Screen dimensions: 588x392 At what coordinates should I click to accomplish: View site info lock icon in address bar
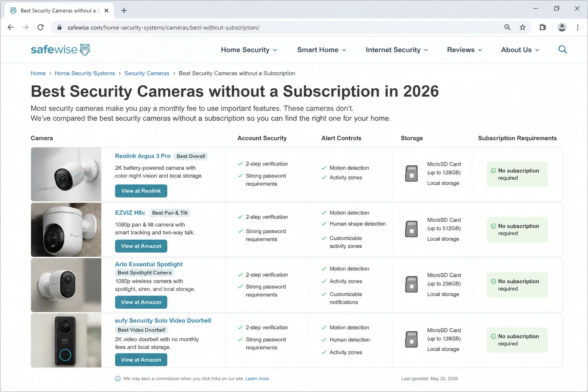[59, 28]
